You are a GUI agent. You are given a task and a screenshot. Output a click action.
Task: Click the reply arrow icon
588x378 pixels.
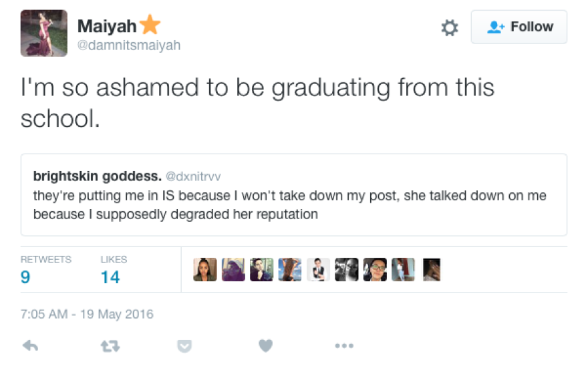coord(30,346)
